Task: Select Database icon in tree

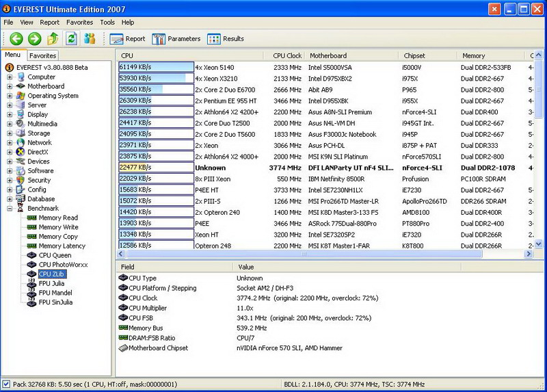Action: coord(21,198)
